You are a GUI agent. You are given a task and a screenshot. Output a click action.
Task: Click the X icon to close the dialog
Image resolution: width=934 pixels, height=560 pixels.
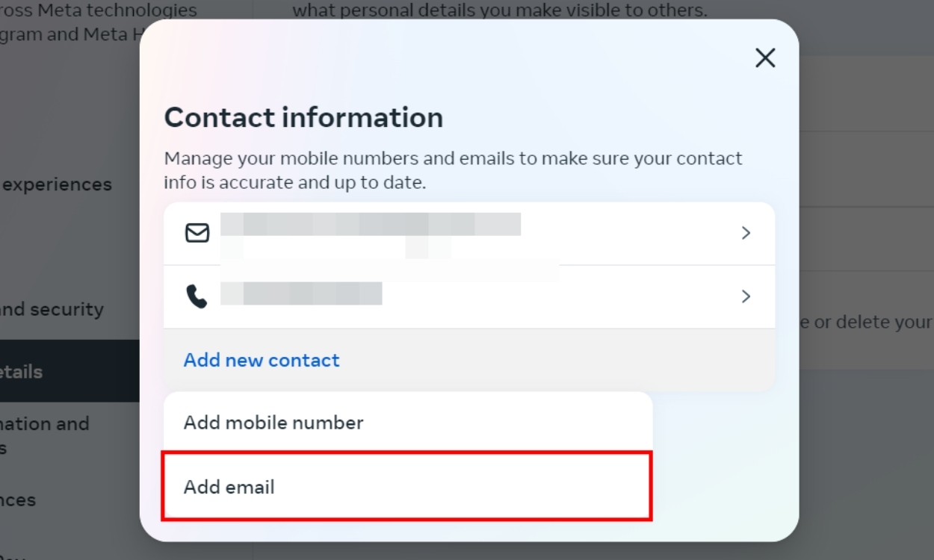click(x=764, y=57)
